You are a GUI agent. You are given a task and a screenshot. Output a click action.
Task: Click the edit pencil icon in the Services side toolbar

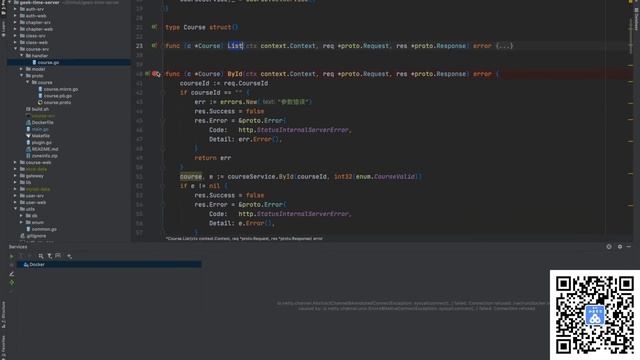tap(11, 274)
